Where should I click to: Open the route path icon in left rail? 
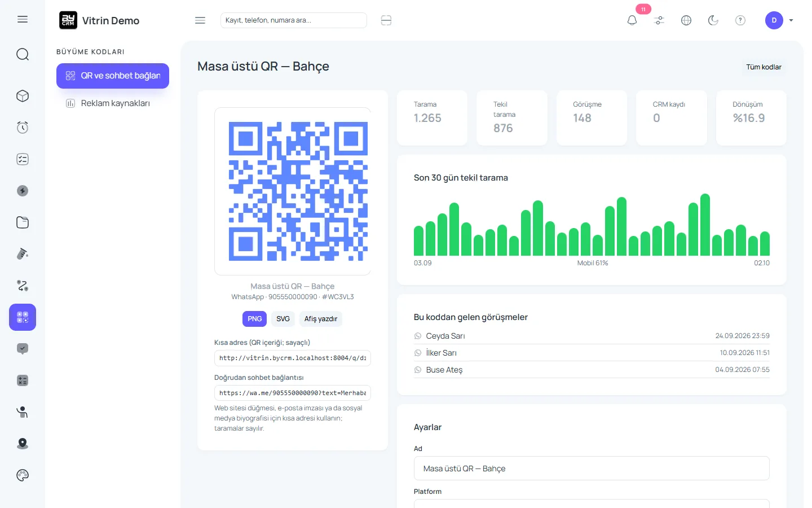(23, 286)
